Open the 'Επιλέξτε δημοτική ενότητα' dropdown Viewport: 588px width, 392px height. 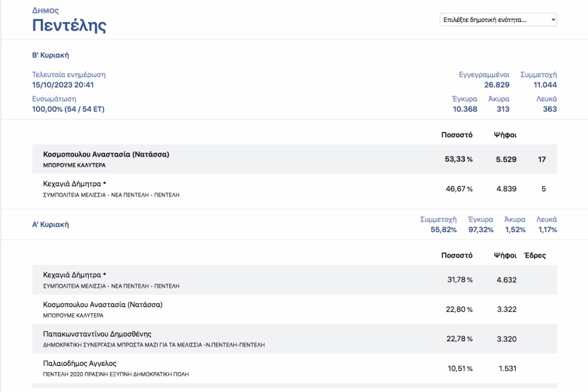(498, 20)
